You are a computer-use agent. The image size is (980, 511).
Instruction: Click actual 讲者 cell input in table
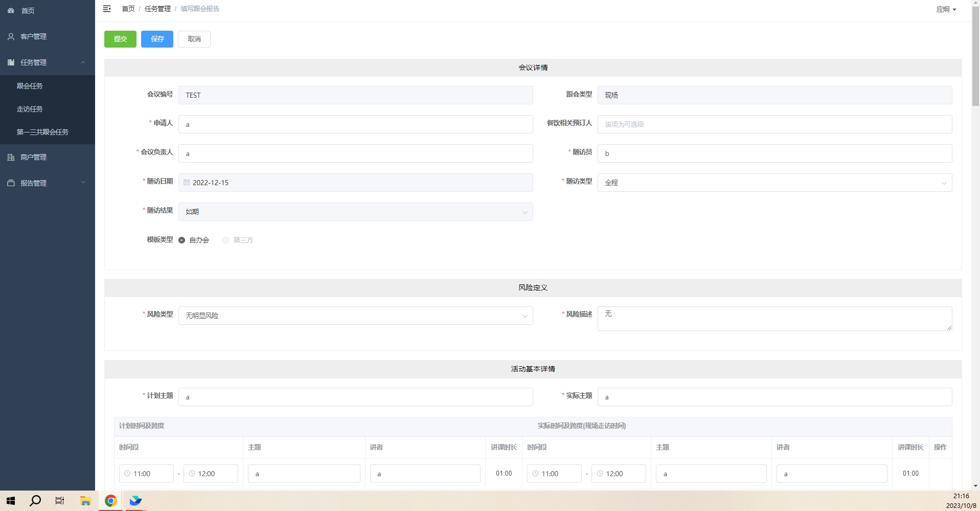832,474
